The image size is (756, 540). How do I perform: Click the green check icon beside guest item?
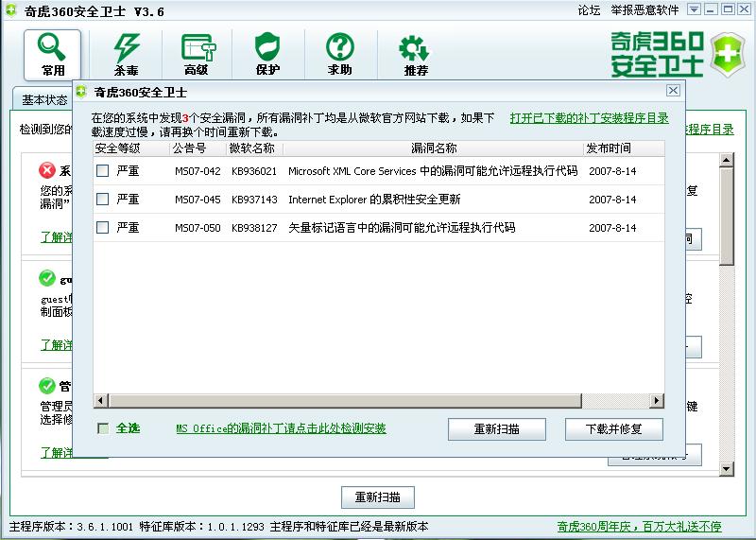(x=47, y=278)
